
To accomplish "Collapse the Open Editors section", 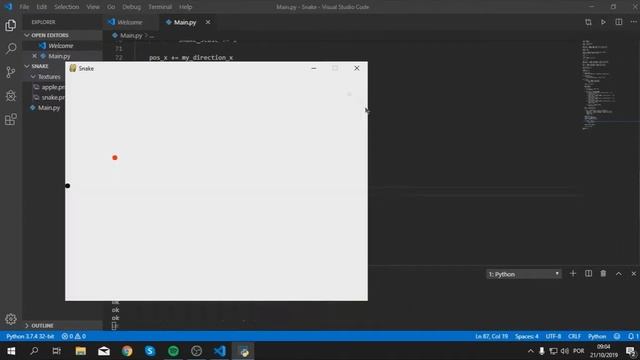I will pyautogui.click(x=62, y=35).
